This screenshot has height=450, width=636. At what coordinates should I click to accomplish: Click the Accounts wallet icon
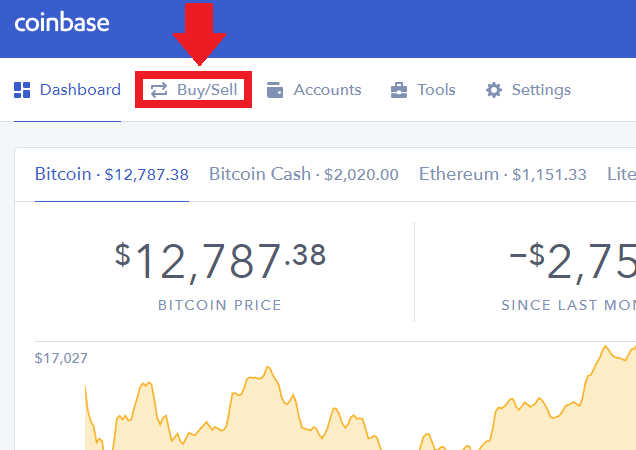tap(275, 90)
